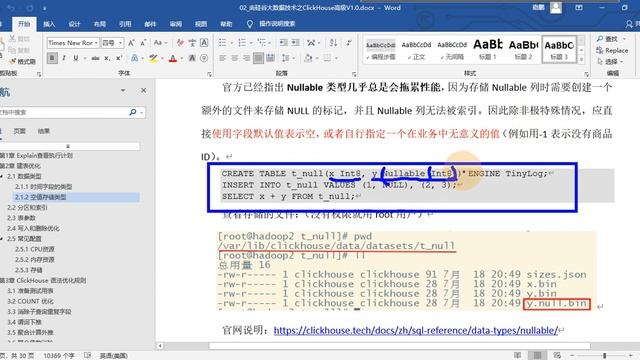Click the zoom slider handle in status bar
This screenshot has width=640, height=360.
604,356
